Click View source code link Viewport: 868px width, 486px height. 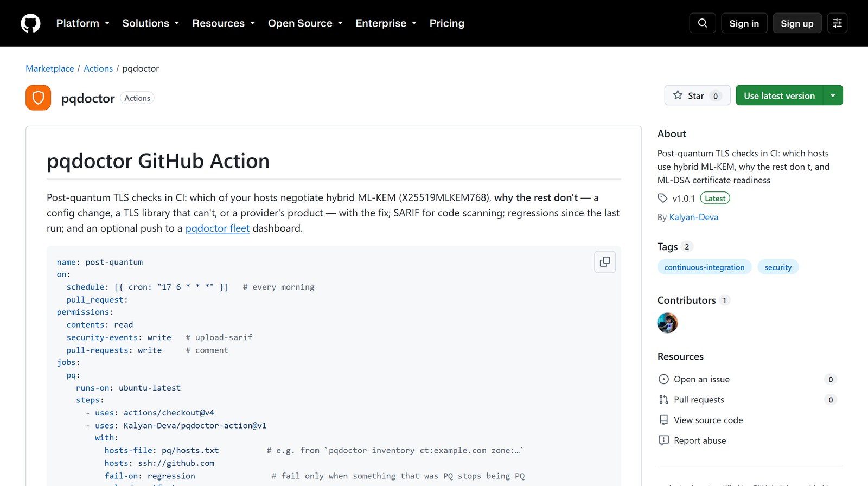(x=709, y=420)
